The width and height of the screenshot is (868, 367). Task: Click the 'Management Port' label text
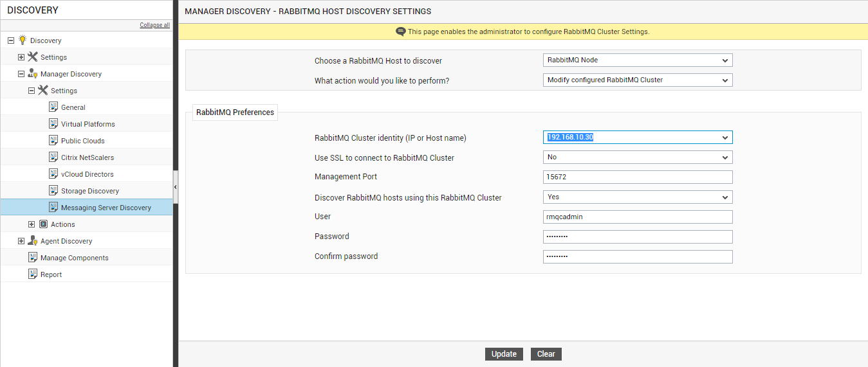click(x=346, y=177)
